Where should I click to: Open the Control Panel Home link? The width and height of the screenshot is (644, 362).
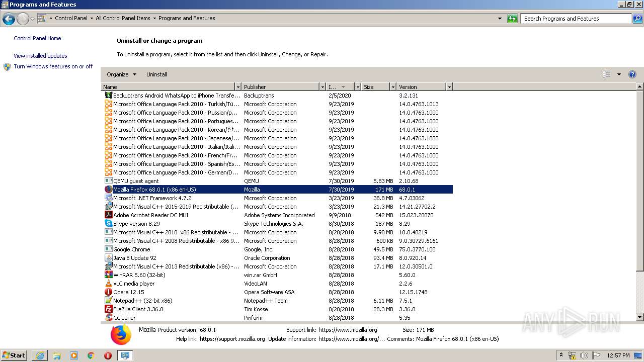37,38
